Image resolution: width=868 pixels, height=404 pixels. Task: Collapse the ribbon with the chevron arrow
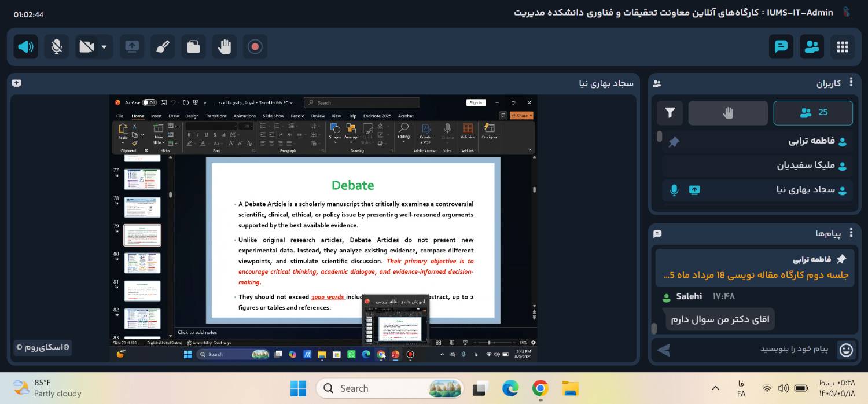[x=529, y=149]
